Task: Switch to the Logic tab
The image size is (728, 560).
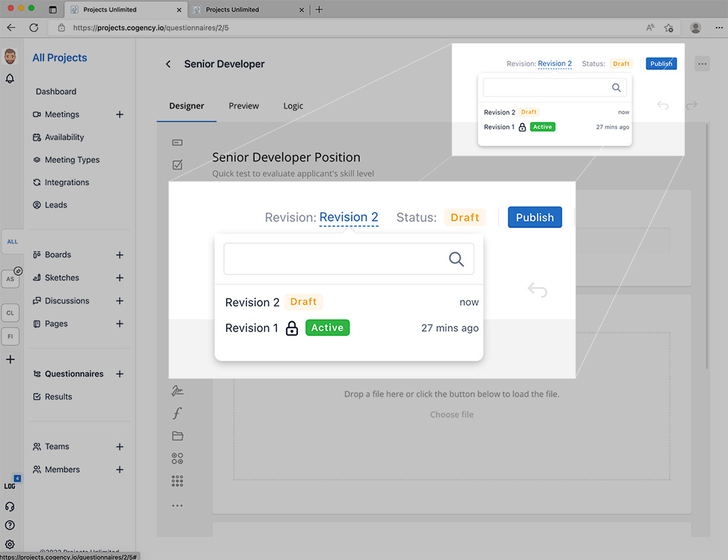Action: pos(293,106)
